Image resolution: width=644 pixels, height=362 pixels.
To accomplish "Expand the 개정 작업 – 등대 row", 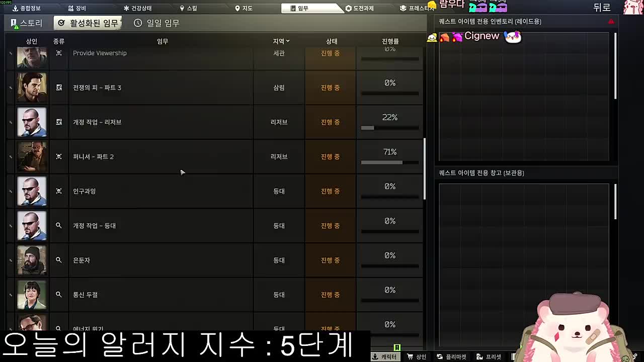I will point(214,226).
